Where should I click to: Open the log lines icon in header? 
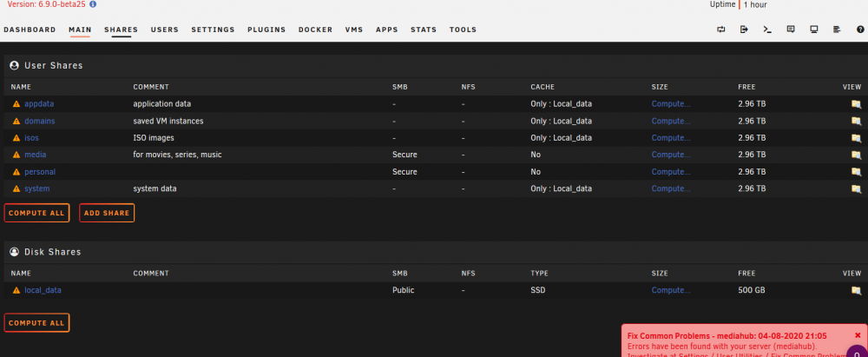(837, 30)
